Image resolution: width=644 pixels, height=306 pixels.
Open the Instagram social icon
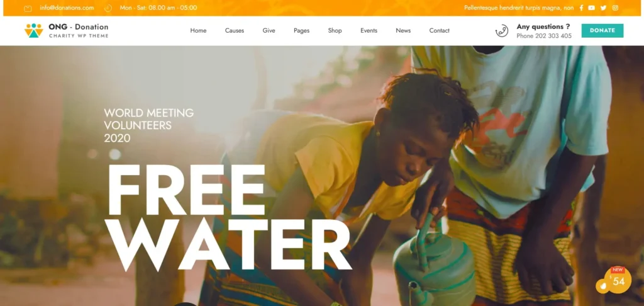click(615, 8)
